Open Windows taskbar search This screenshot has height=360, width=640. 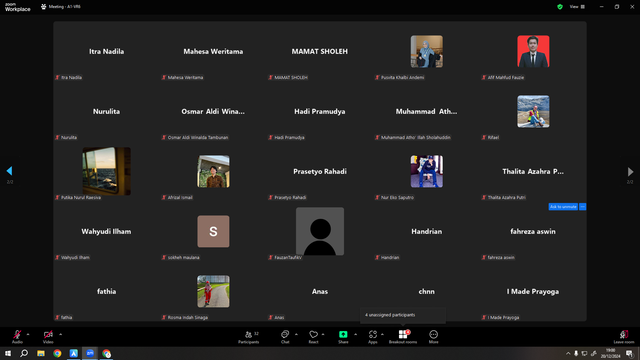tap(24, 353)
